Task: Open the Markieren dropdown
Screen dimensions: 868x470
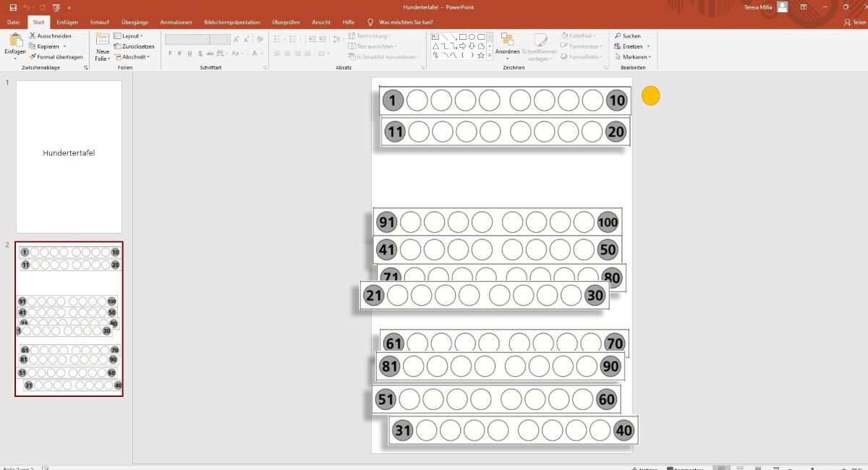Action: [634, 56]
